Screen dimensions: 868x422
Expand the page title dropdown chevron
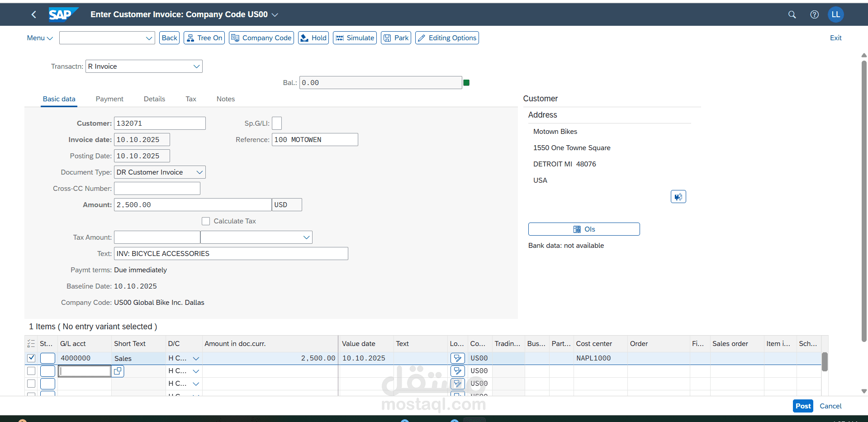click(x=275, y=14)
